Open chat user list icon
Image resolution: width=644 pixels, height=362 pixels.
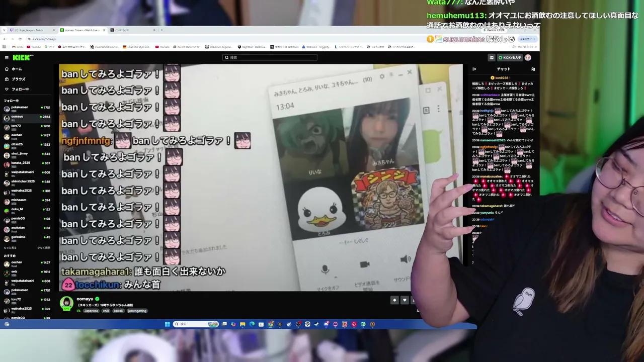(533, 69)
